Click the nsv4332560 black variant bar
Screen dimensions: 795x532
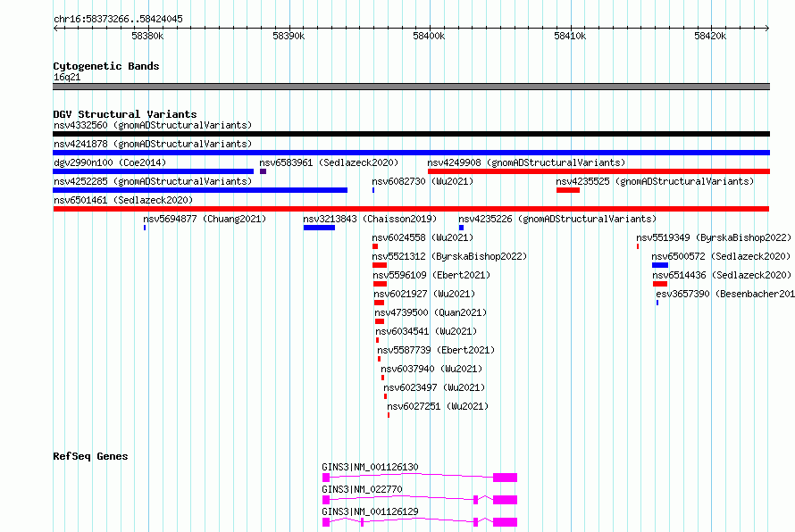[411, 134]
